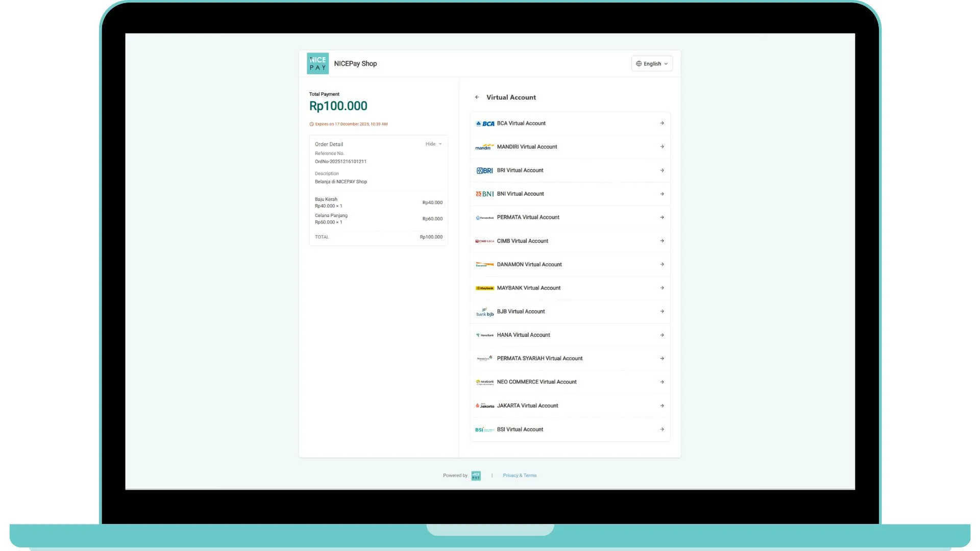Click arrow on PERMATA Virtual Account row
The height and width of the screenshot is (551, 980).
[662, 217]
